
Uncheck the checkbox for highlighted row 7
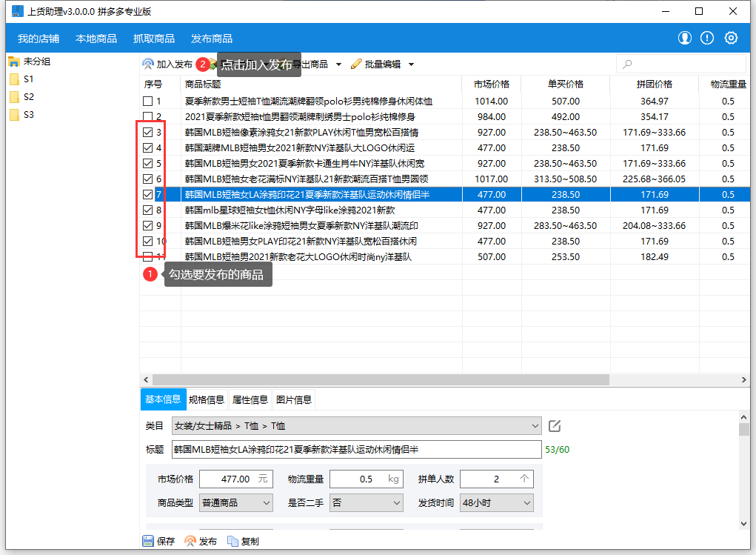(148, 194)
